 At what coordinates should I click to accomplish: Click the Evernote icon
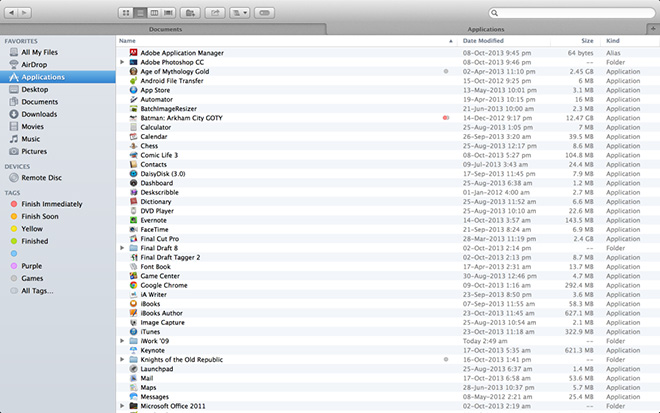click(133, 220)
